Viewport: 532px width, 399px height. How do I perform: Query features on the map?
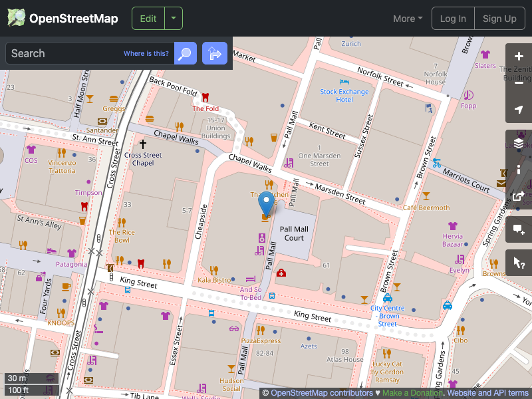519,262
